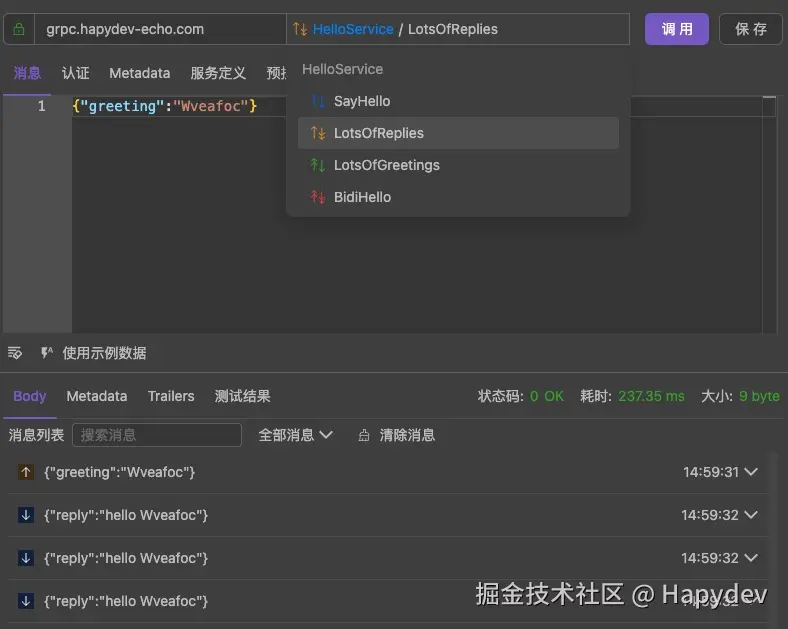Open the 消息 request tab
Image resolution: width=788 pixels, height=629 pixels.
[x=27, y=73]
